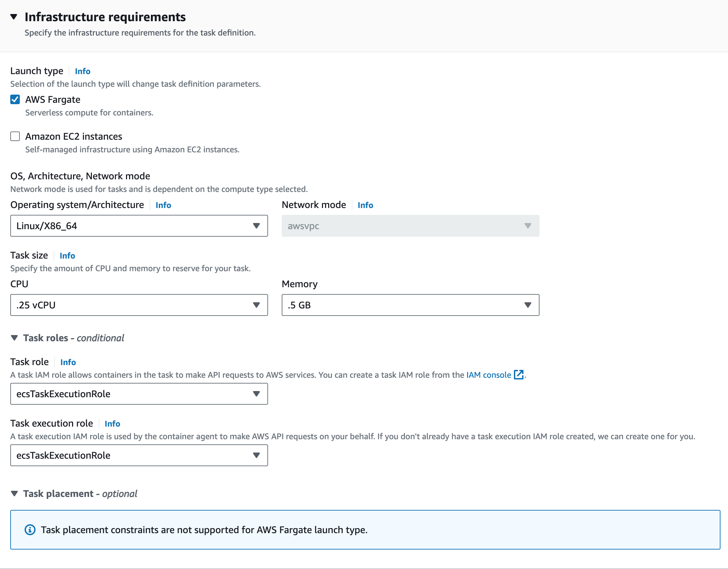Click the AWS Fargate label text
Image resolution: width=728 pixels, height=569 pixels.
tap(53, 99)
